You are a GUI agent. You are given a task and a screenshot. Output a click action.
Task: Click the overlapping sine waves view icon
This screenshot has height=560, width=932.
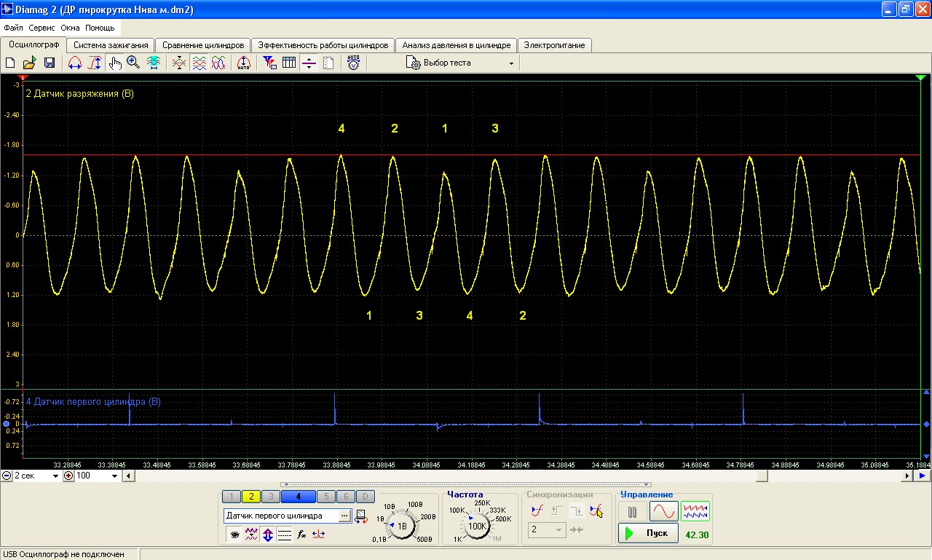[218, 63]
